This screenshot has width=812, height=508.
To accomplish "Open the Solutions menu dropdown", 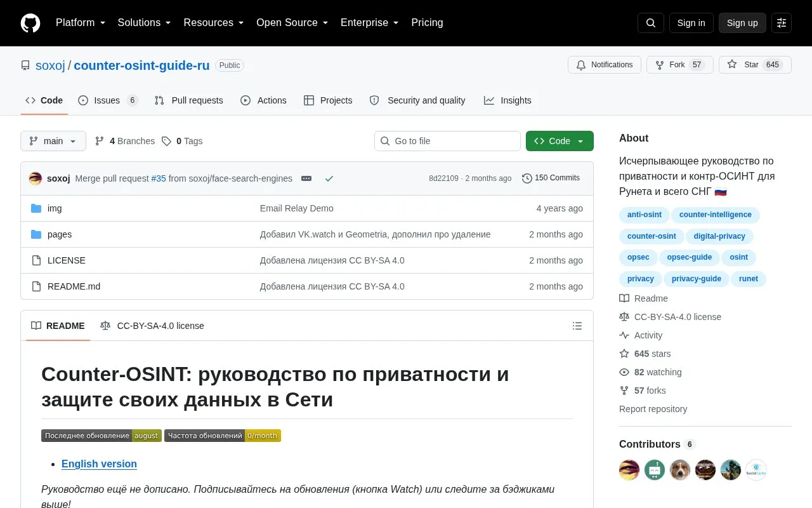I will tap(145, 23).
